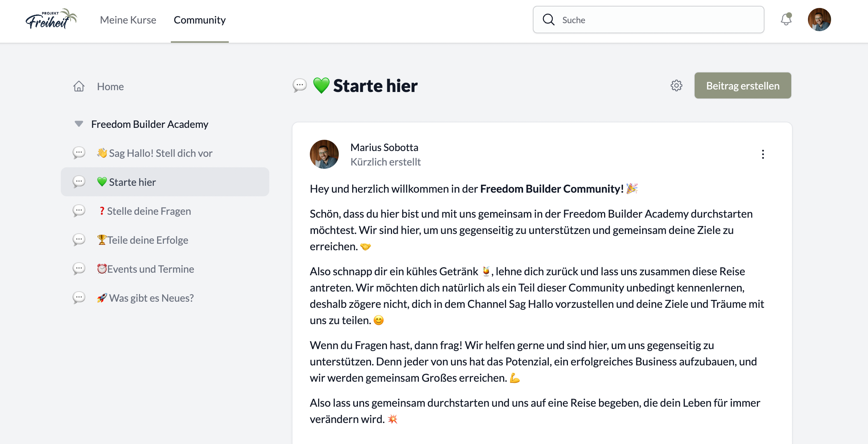Screen dimensions: 868x444
Task: Collapse the Freedom Builder Academy section
Action: [79, 124]
